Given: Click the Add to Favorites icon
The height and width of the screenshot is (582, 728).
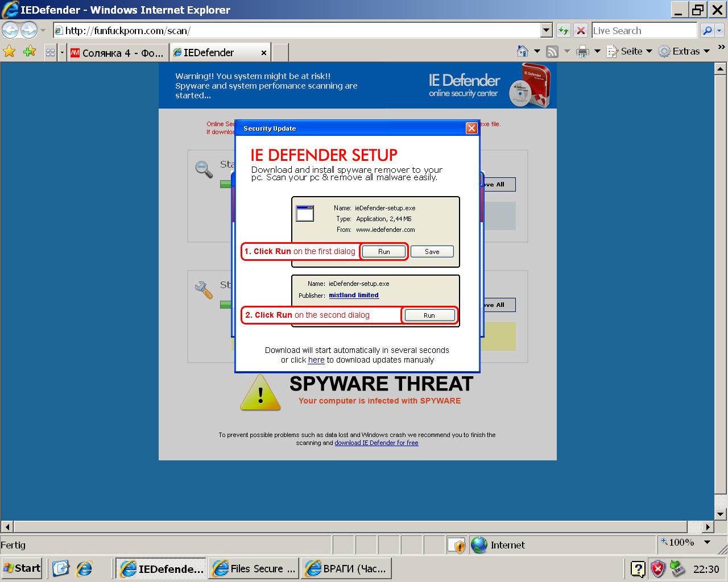Looking at the screenshot, I should pyautogui.click(x=30, y=52).
